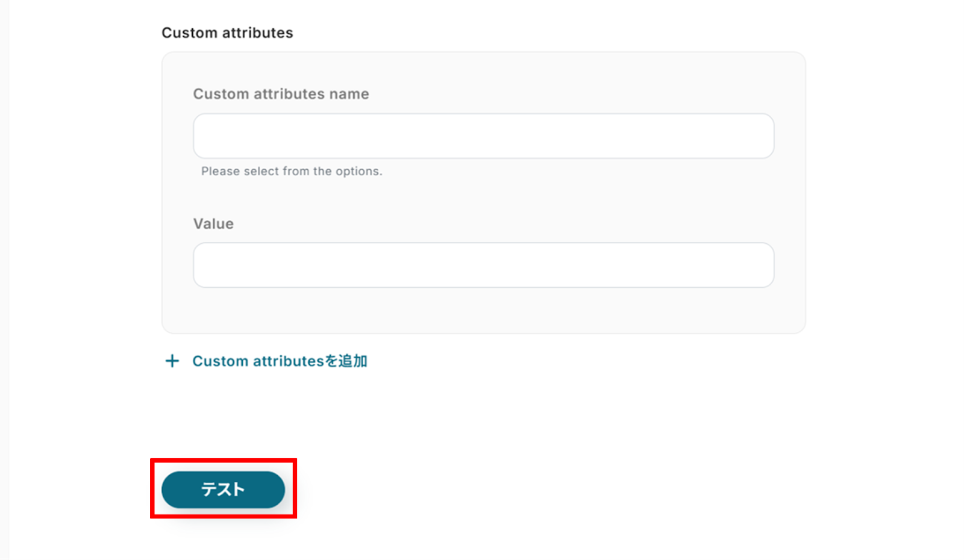This screenshot has height=560, width=964.
Task: Click the Value field label
Action: [x=213, y=223]
